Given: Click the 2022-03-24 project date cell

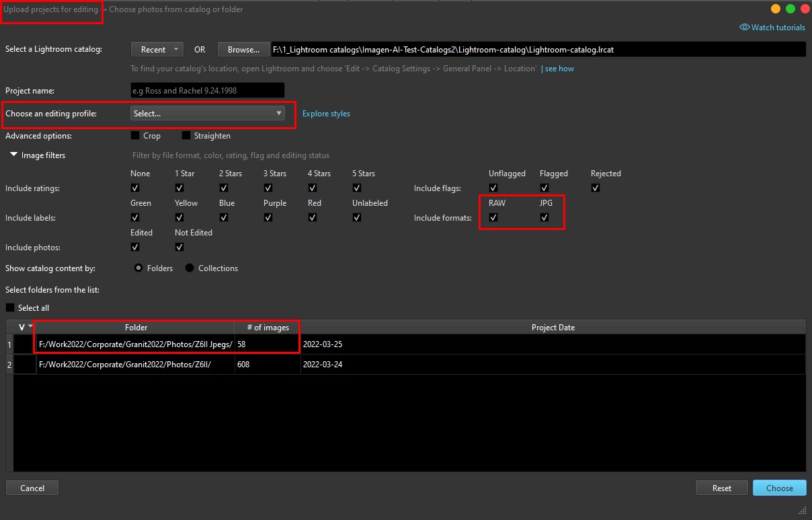Looking at the screenshot, I should (x=553, y=365).
